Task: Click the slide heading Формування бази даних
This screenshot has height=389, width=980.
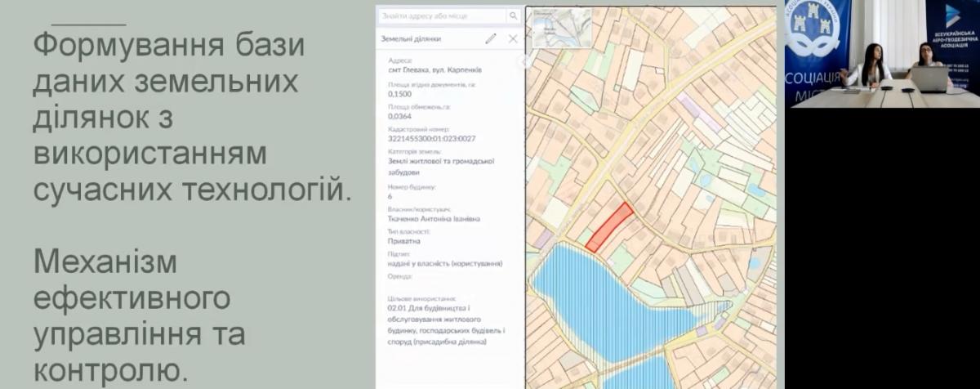Action: 169,45
